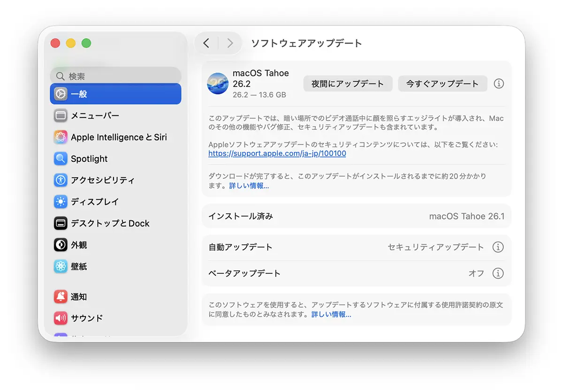
Task: Select the 外観 appearance icon
Action: [61, 245]
